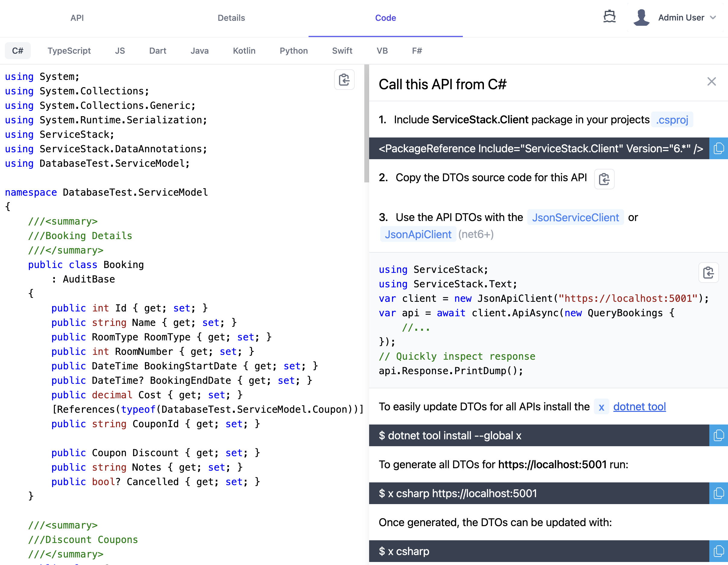The width and height of the screenshot is (728, 565).
Task: Click the Admin User avatar icon
Action: [641, 17]
